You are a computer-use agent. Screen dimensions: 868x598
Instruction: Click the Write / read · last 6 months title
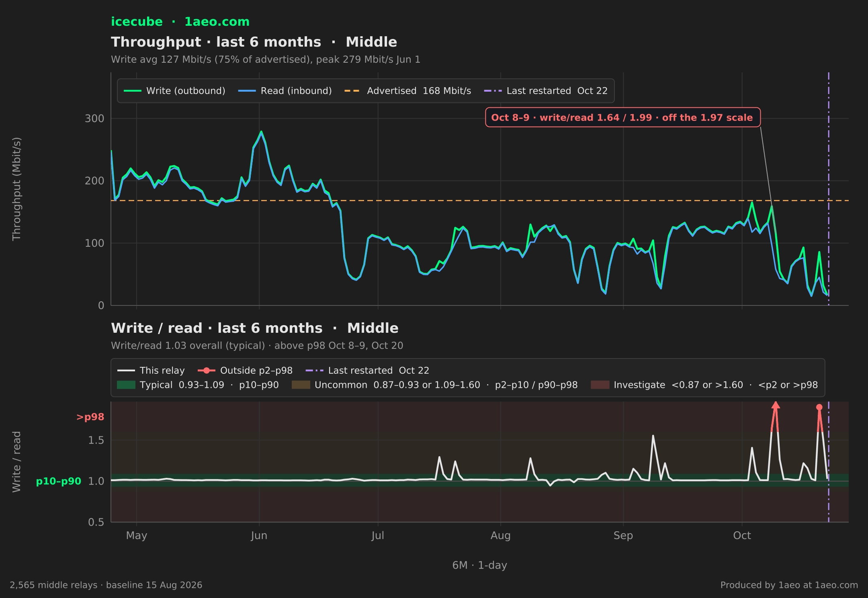point(255,328)
